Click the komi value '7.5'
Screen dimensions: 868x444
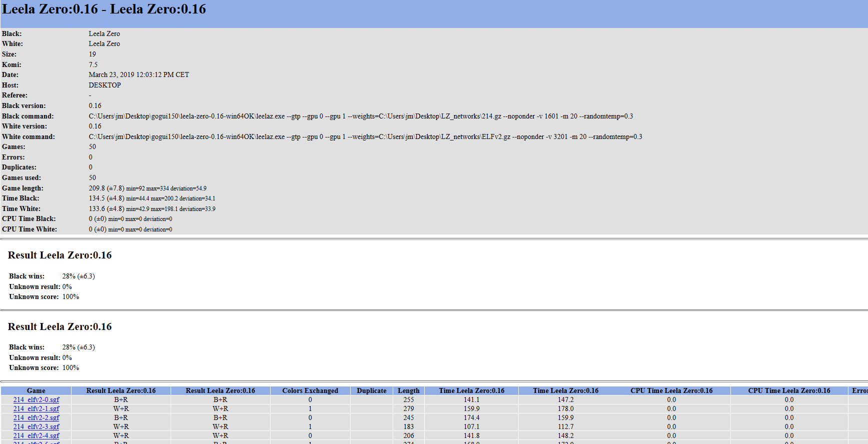[93, 64]
